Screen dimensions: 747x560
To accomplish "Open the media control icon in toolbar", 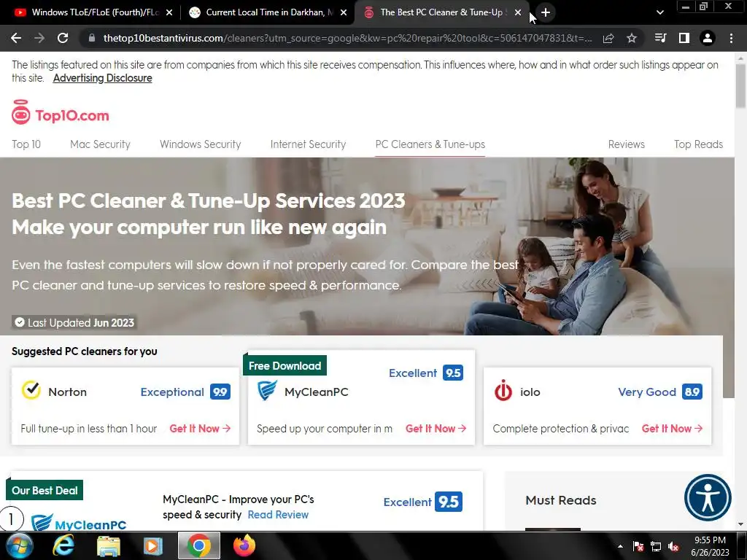I will point(660,38).
